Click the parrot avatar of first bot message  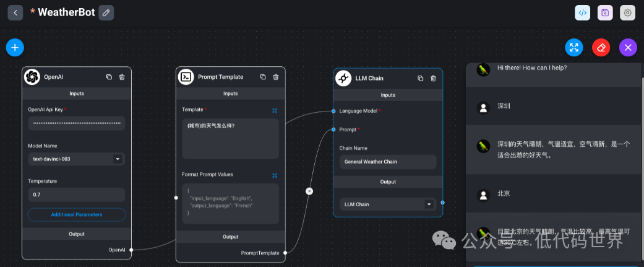coord(483,69)
